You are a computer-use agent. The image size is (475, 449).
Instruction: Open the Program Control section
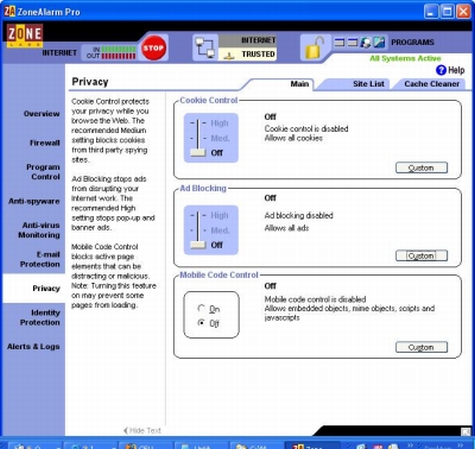click(43, 172)
